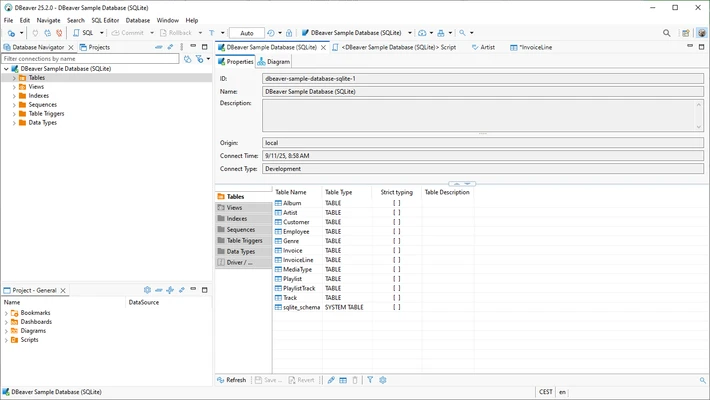The width and height of the screenshot is (710, 400).
Task: Open the Commit dropdown arrow
Action: (x=152, y=33)
